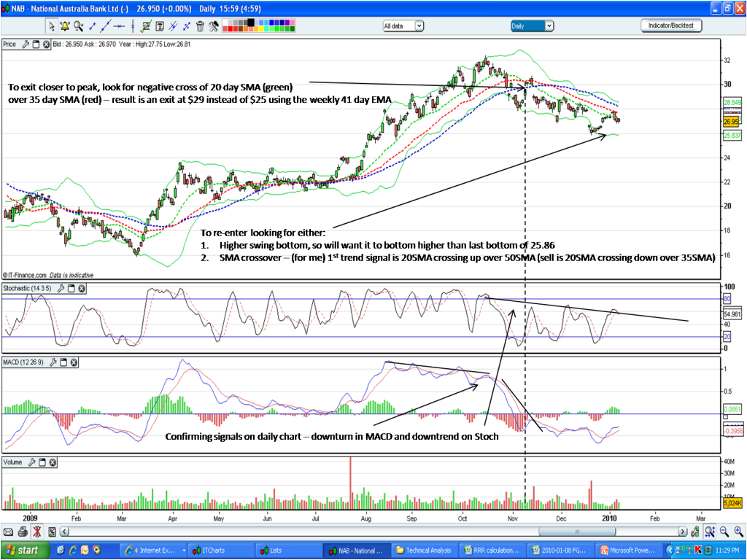Click the printer icon below chart
The height and width of the screenshot is (560, 747).
pos(23,532)
